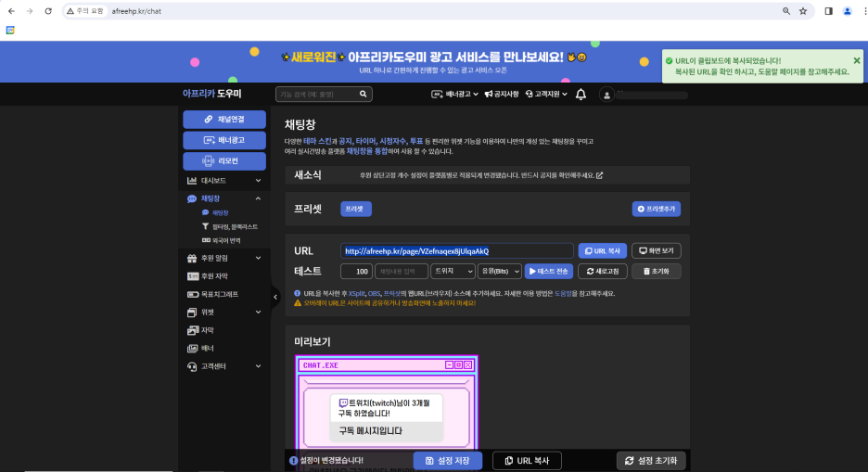The height and width of the screenshot is (472, 868).
Task: Collapse 채팅창 sidebar section
Action: point(224,198)
